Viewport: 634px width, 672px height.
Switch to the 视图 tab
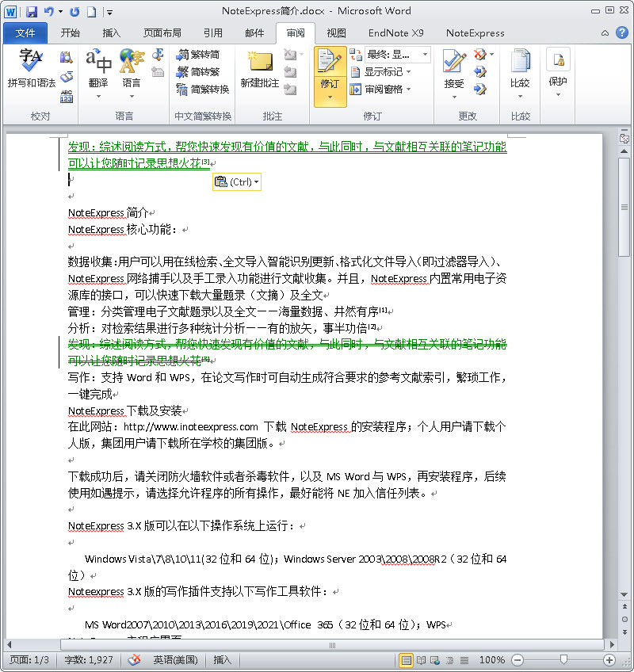(x=336, y=33)
